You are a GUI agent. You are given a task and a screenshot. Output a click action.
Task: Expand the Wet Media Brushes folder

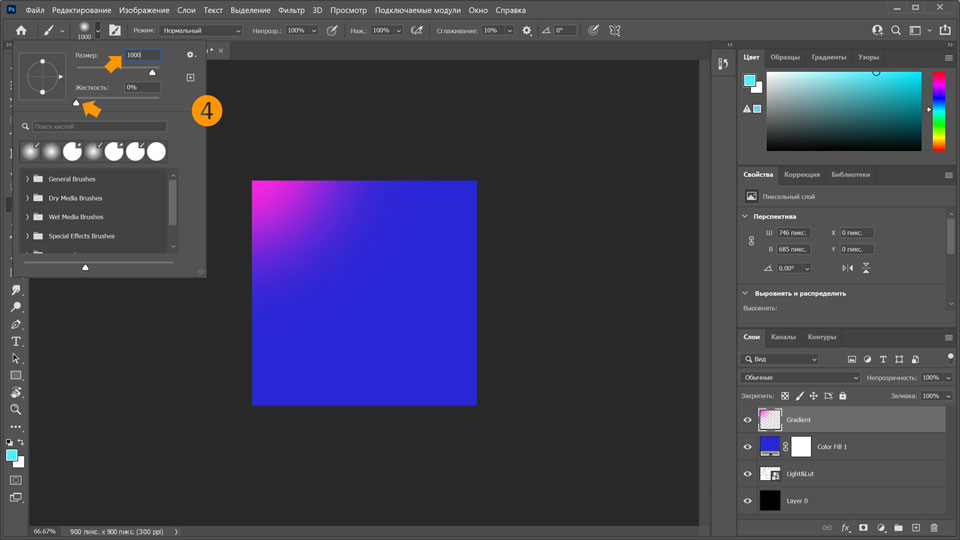[27, 217]
